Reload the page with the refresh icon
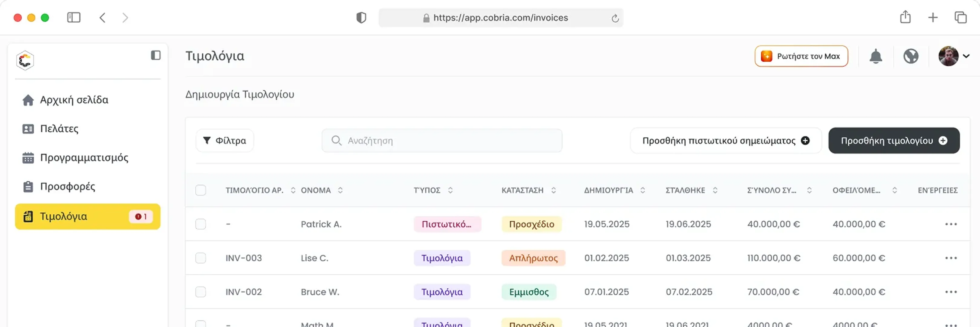The width and height of the screenshot is (980, 327). [615, 18]
